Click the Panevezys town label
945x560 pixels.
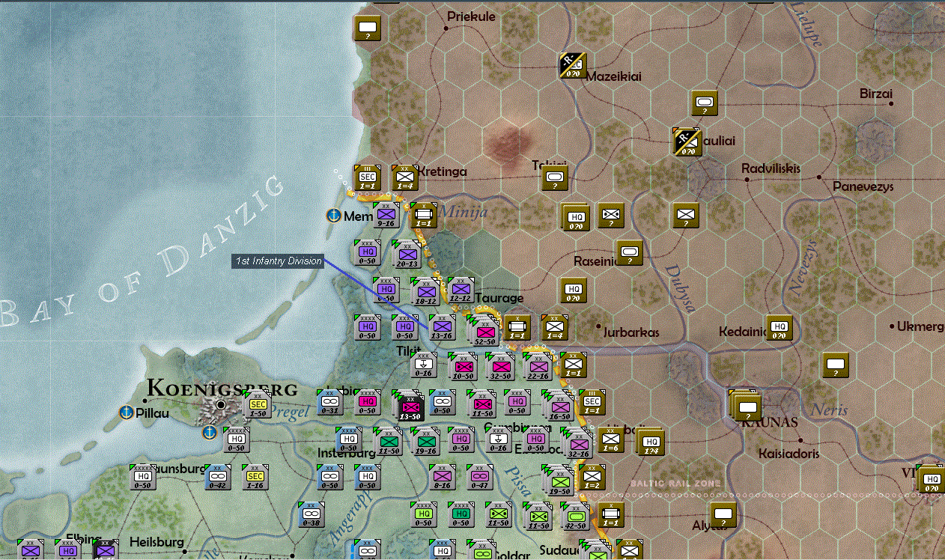863,186
